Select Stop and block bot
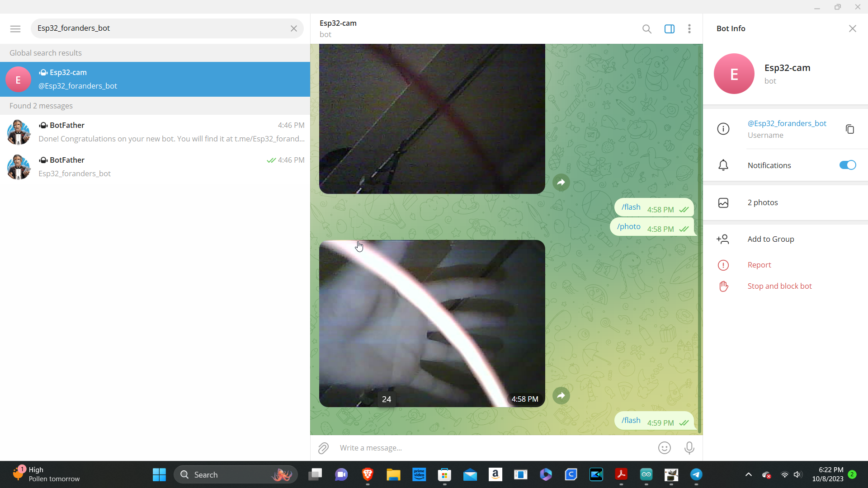 point(779,286)
